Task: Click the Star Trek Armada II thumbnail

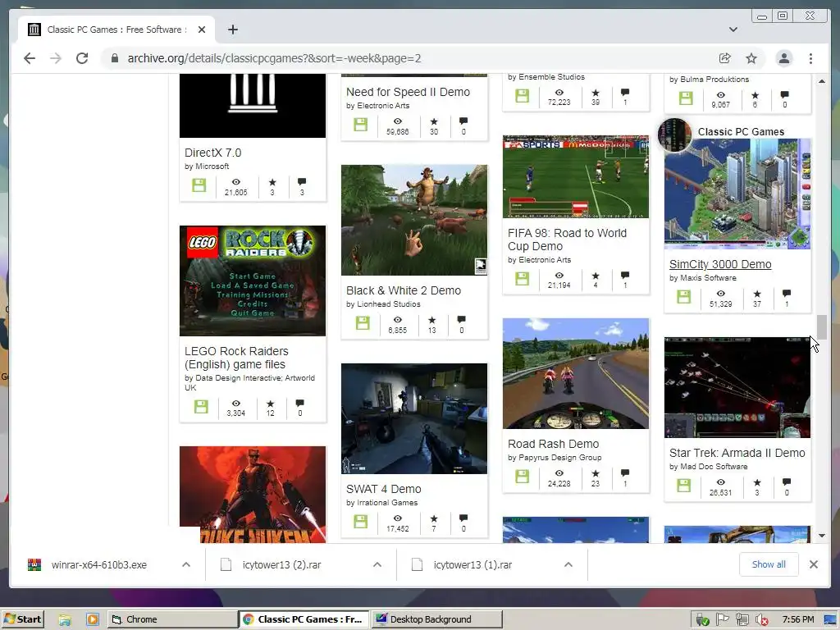Action: coord(737,387)
